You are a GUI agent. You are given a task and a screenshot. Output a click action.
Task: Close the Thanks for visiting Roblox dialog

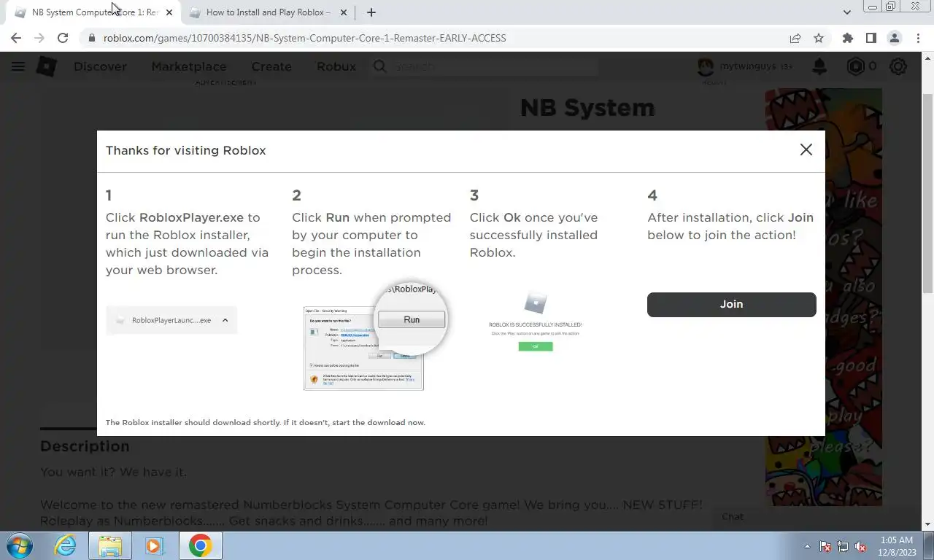(806, 149)
